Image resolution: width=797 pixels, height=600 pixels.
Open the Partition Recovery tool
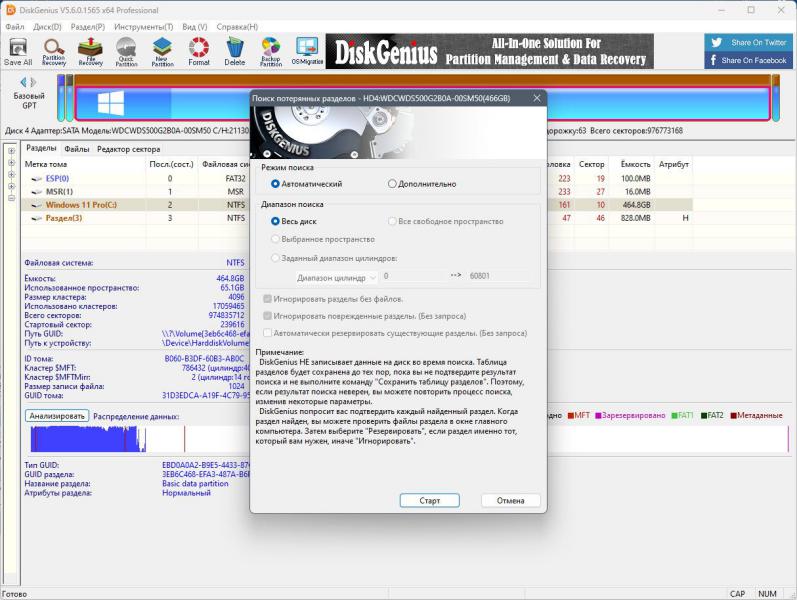click(x=54, y=51)
